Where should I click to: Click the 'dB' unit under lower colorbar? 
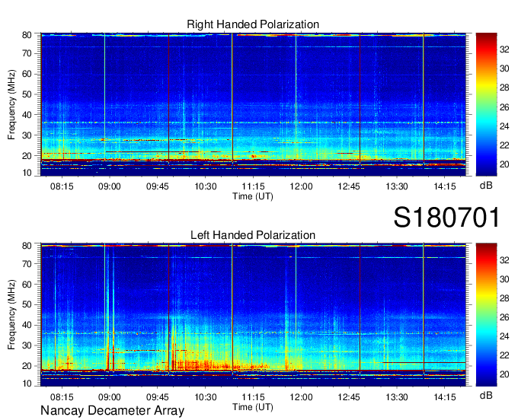click(486, 395)
